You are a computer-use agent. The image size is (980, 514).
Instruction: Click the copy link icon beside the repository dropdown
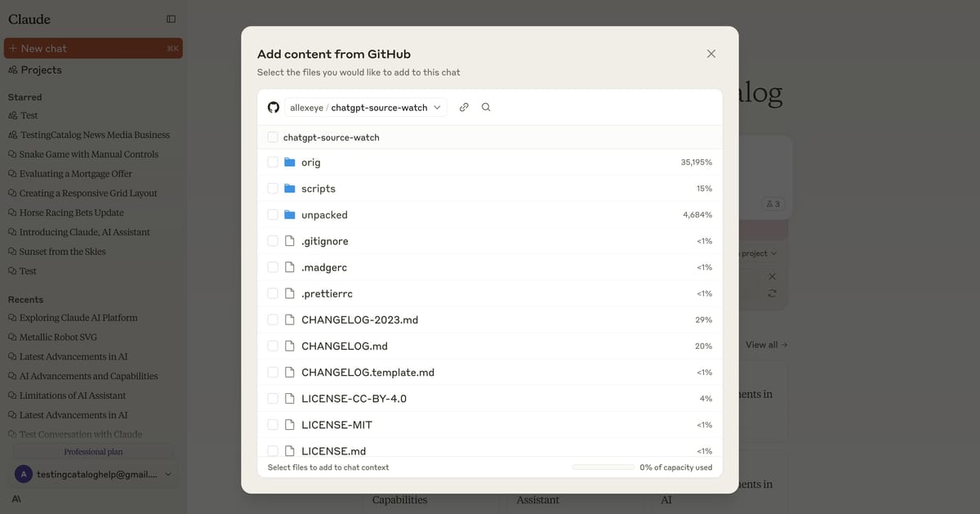point(464,106)
